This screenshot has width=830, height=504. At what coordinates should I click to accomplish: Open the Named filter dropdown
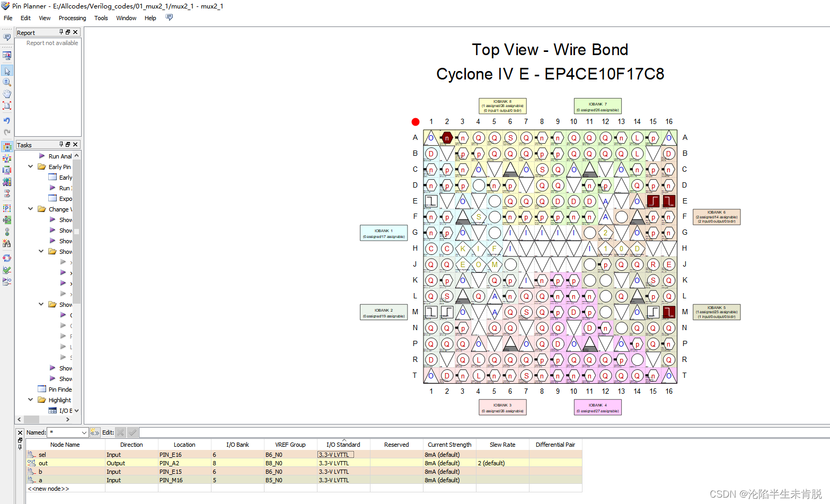[84, 432]
